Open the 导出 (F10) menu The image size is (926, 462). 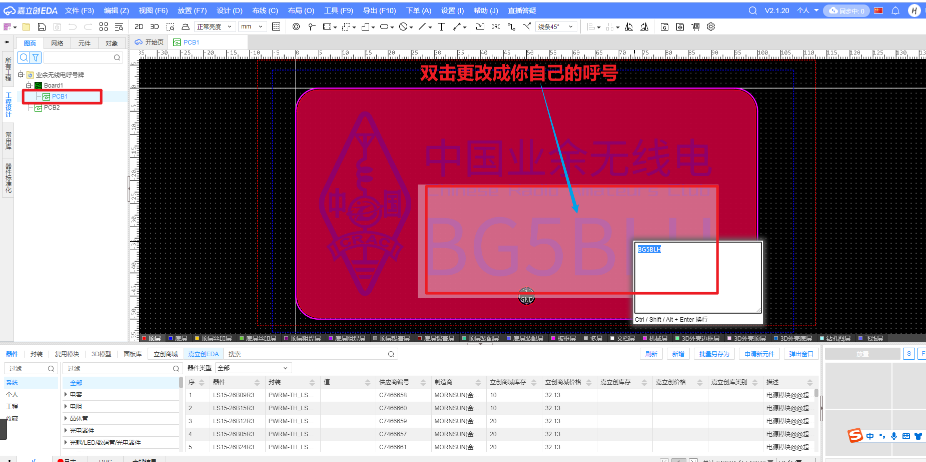pyautogui.click(x=380, y=11)
